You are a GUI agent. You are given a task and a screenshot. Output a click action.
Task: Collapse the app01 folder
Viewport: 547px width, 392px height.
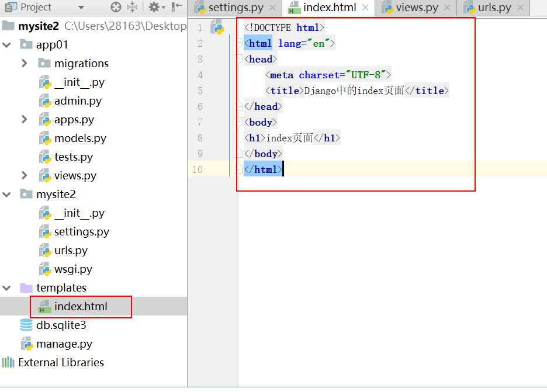tap(6, 44)
